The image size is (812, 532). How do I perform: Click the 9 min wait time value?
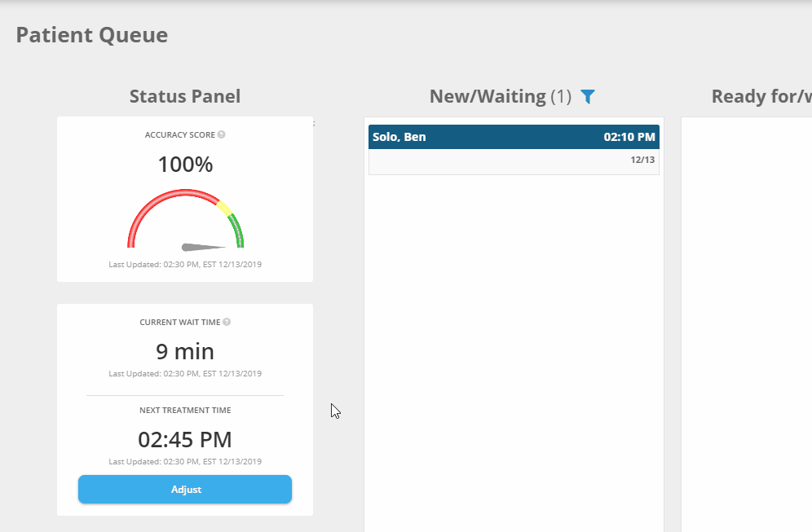point(185,352)
